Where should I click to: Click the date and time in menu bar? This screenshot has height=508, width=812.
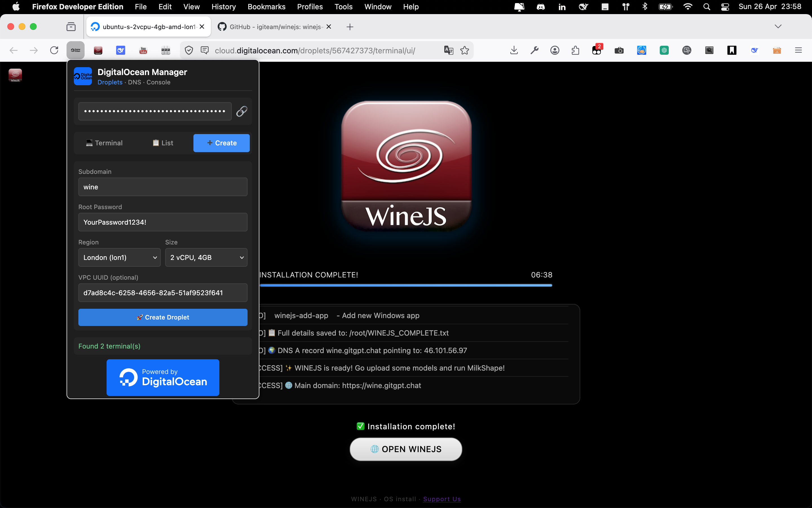pos(770,7)
